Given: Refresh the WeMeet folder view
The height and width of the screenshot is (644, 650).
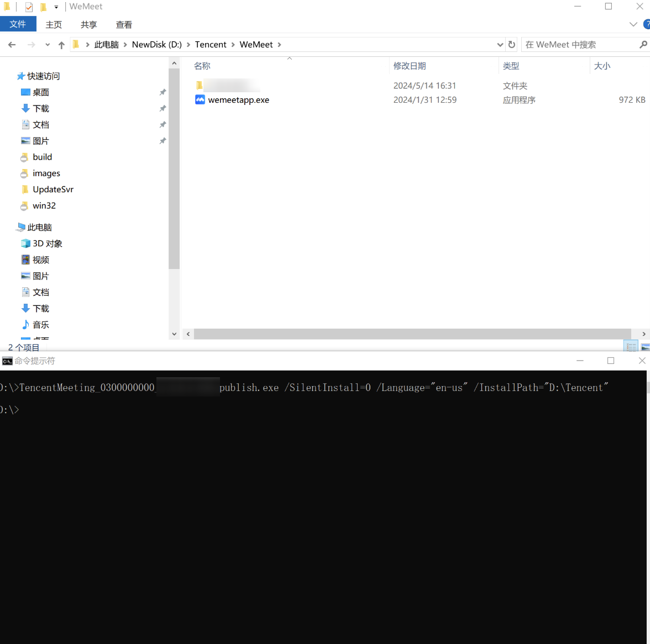Looking at the screenshot, I should (512, 44).
